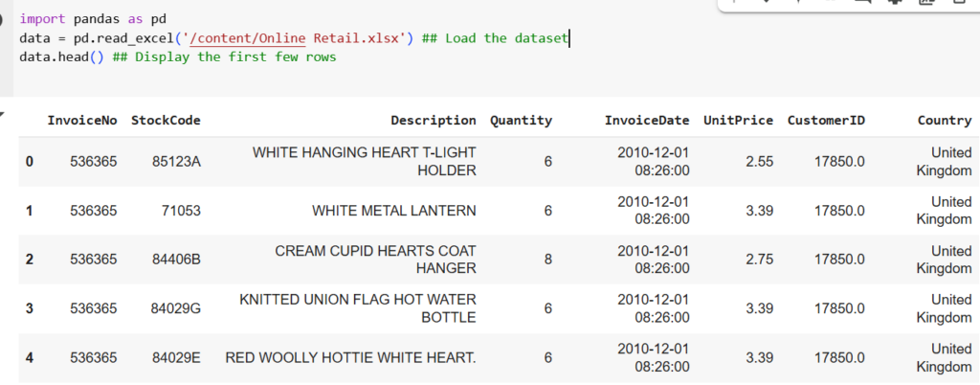The width and height of the screenshot is (980, 385).
Task: Click StockCode cell 84406B
Action: 176,260
